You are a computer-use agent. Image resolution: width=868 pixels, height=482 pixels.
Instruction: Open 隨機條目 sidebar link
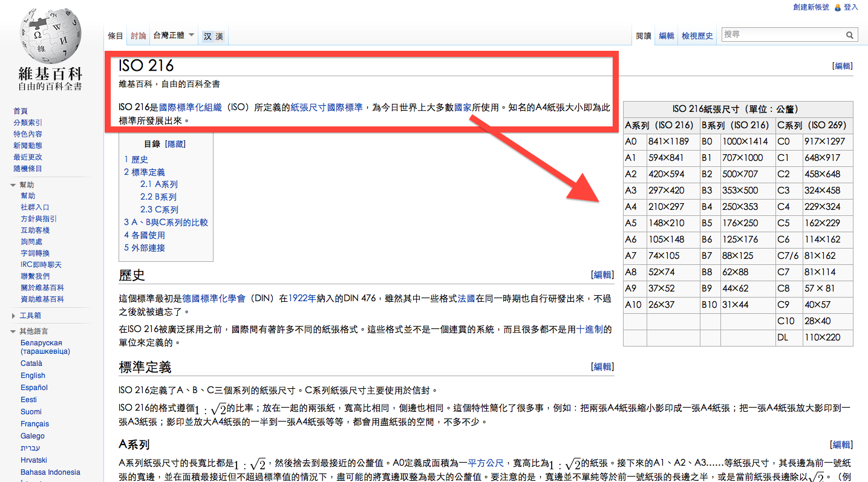(28, 169)
